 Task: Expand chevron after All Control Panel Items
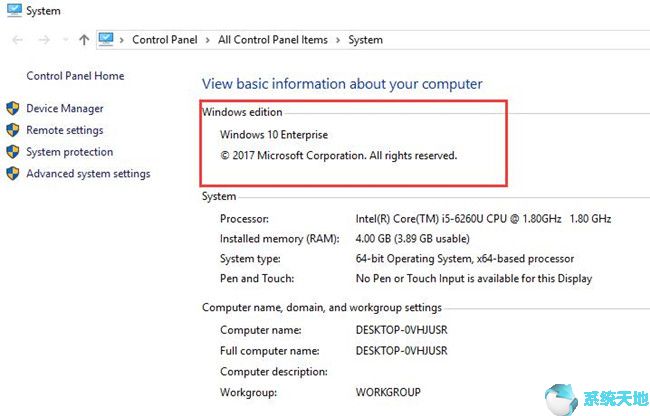coord(338,40)
